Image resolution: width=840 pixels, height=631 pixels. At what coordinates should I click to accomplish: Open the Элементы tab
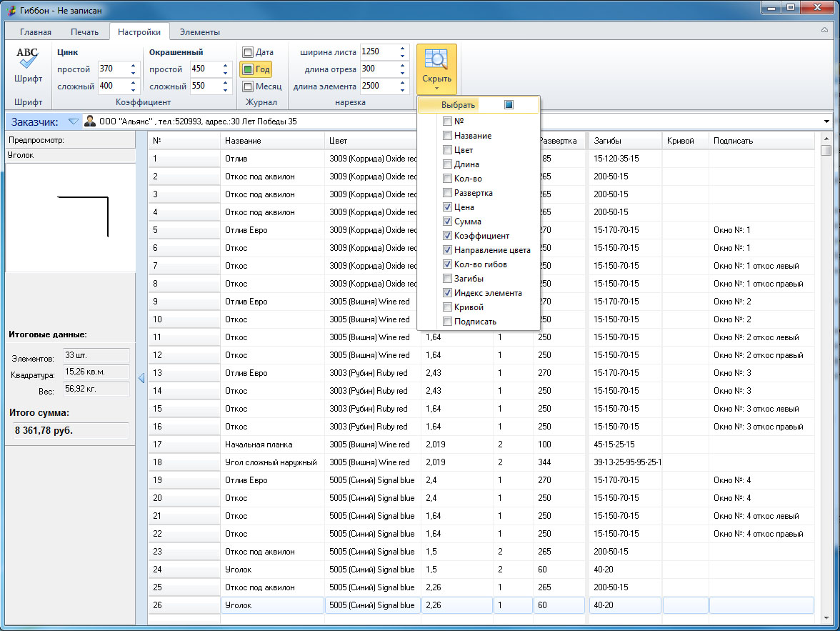pos(199,32)
